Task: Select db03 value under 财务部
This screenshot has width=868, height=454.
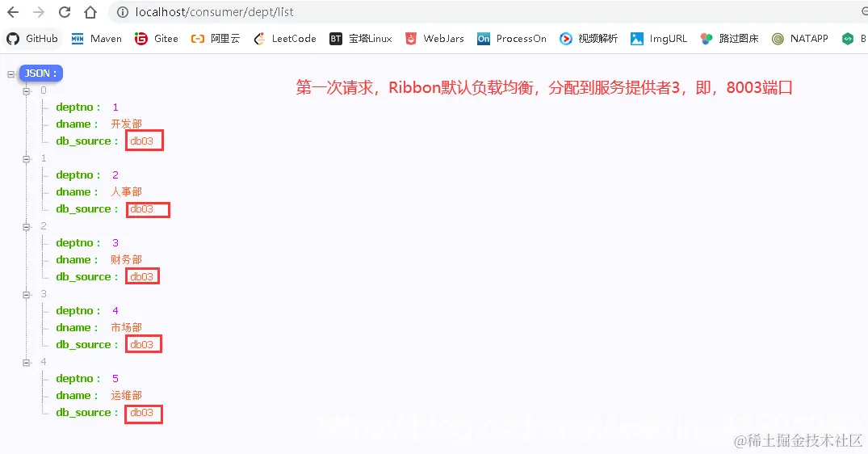Action: pos(142,277)
